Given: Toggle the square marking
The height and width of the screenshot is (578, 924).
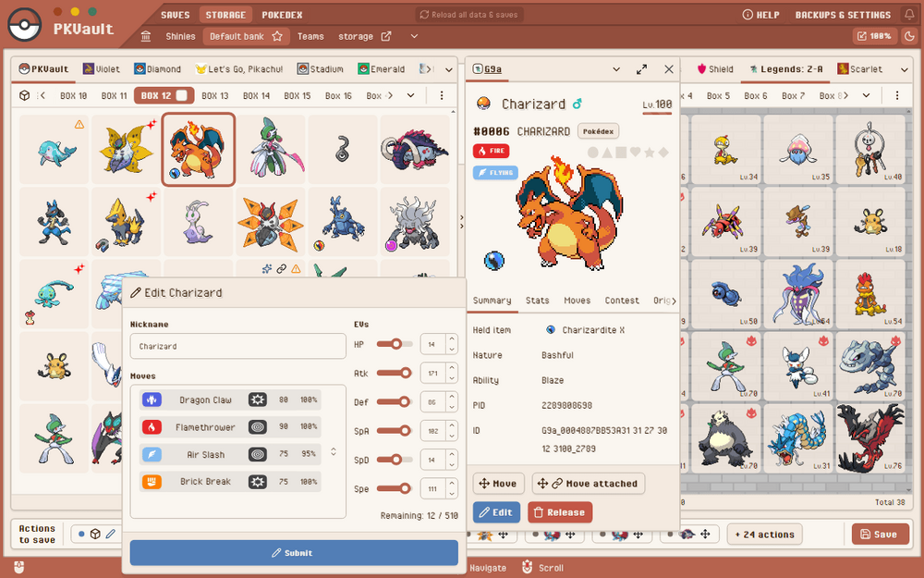Looking at the screenshot, I should 621,153.
